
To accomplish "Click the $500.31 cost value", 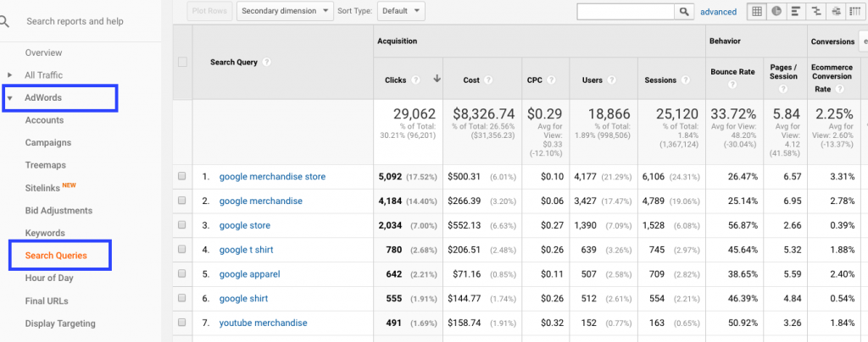I will (x=464, y=176).
